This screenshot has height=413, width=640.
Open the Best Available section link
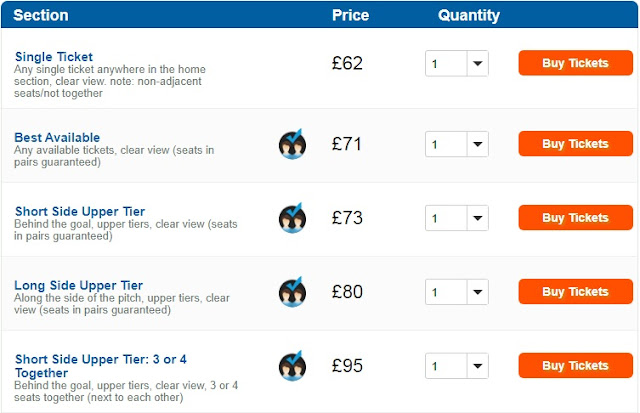pos(57,137)
